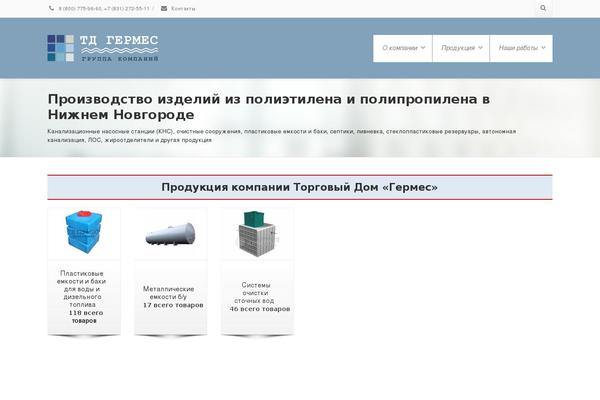Screen dimensions: 600x400
Task: Click the phone icon in top bar
Action: click(51, 8)
